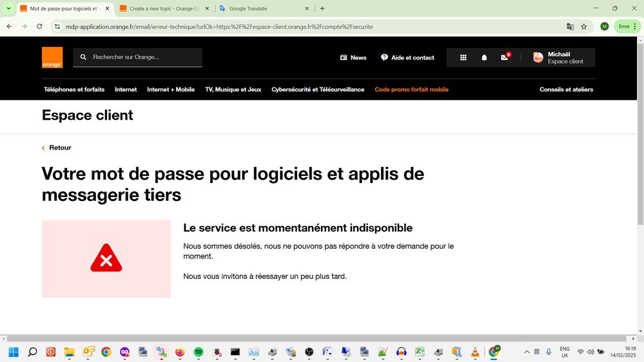Open TV, Musique et Jeux menu
The image size is (644, 362).
[x=233, y=90]
